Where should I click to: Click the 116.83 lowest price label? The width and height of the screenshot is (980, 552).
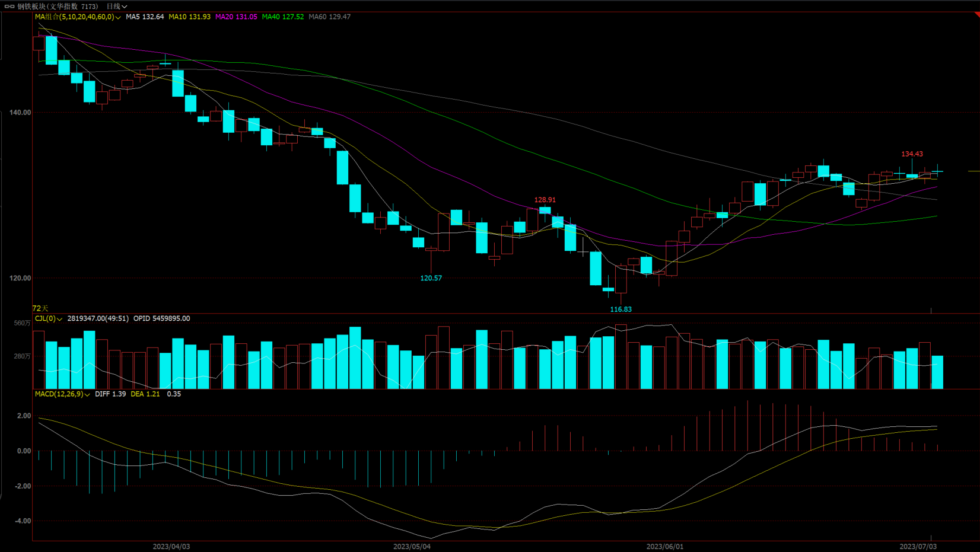pyautogui.click(x=621, y=309)
